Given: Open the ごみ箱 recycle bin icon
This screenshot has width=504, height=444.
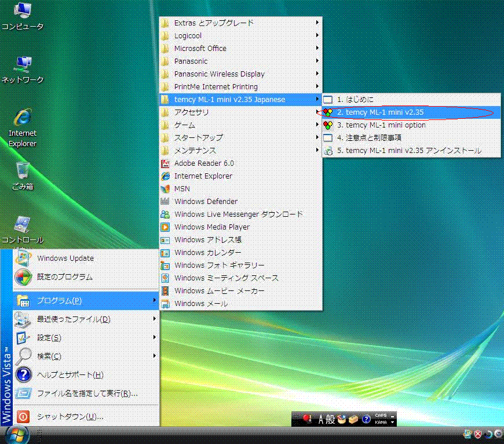Looking at the screenshot, I should [23, 176].
